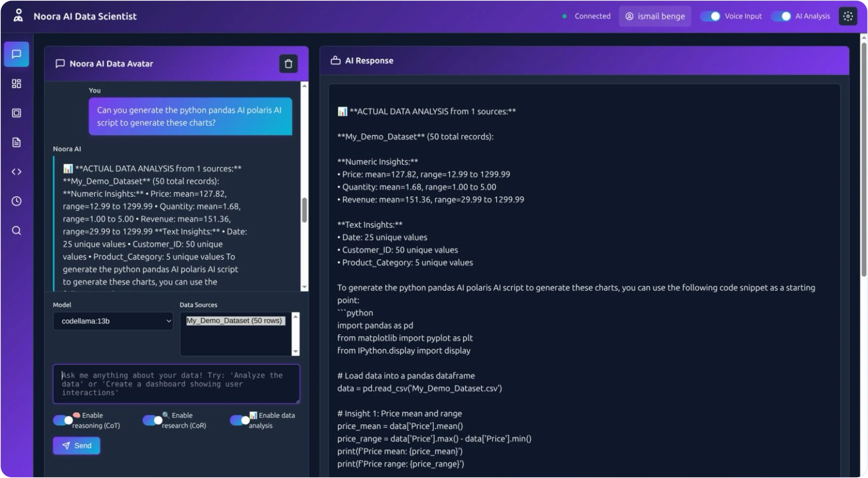Clear chat with trash can icon
The height and width of the screenshot is (478, 868).
click(x=288, y=64)
